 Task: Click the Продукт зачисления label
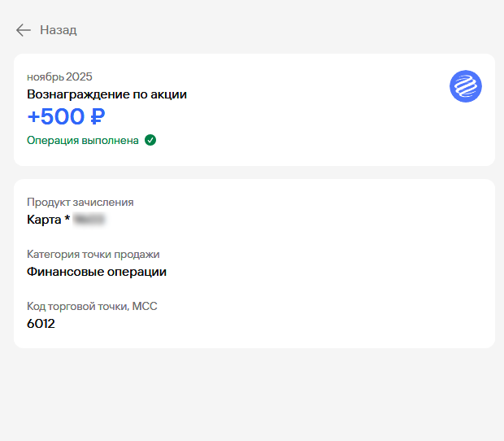[80, 203]
